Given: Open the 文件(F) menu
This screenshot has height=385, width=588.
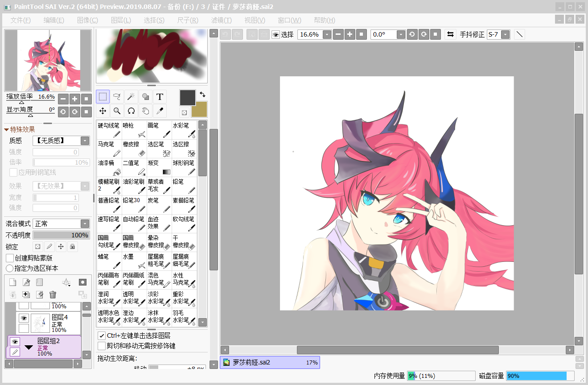Looking at the screenshot, I should point(21,20).
